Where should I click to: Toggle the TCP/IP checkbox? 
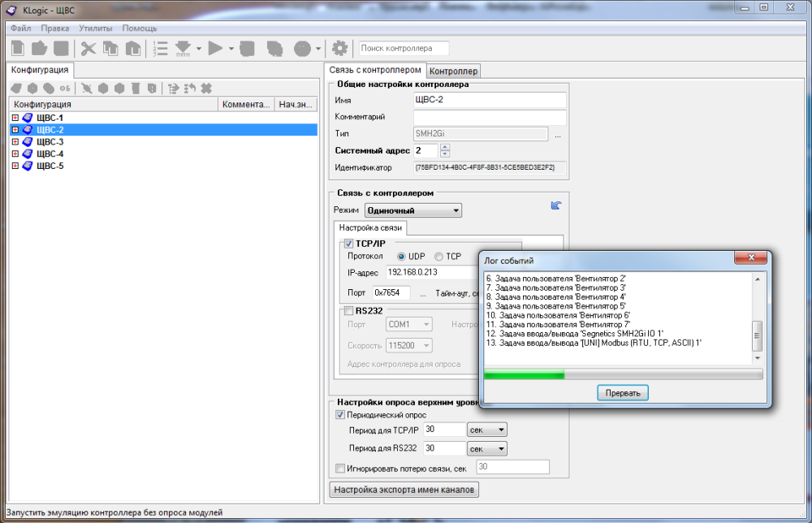click(x=348, y=244)
